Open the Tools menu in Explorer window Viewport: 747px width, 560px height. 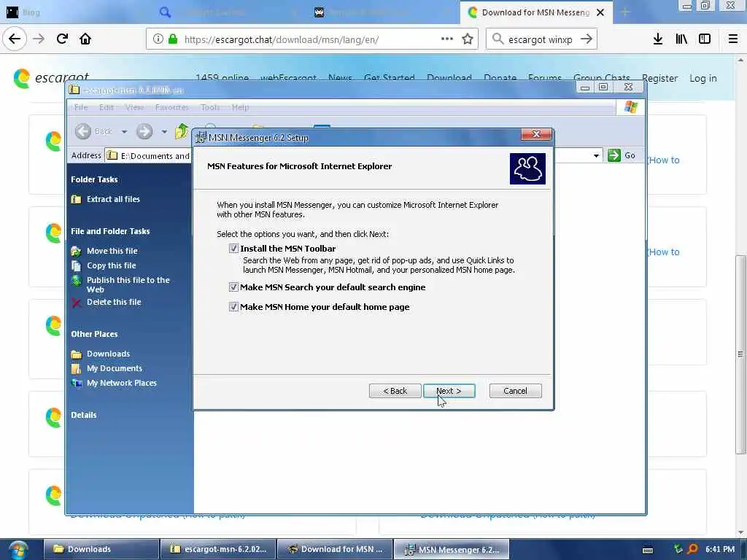click(x=210, y=107)
